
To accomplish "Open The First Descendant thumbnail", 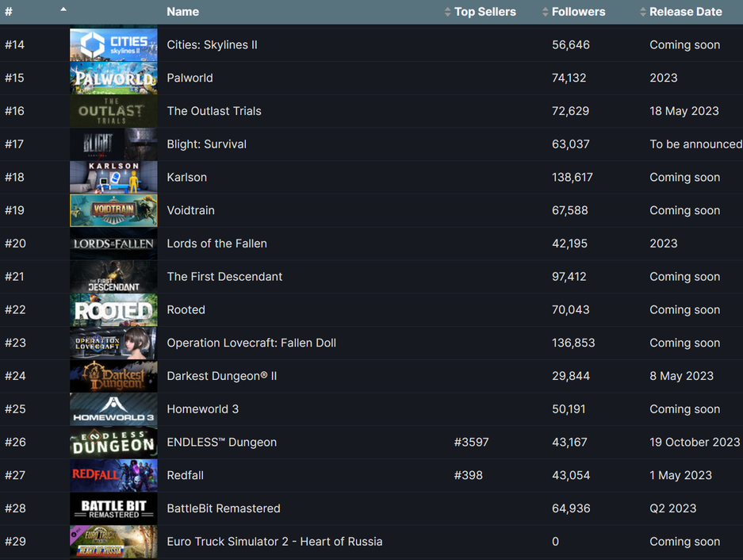I will tap(113, 277).
